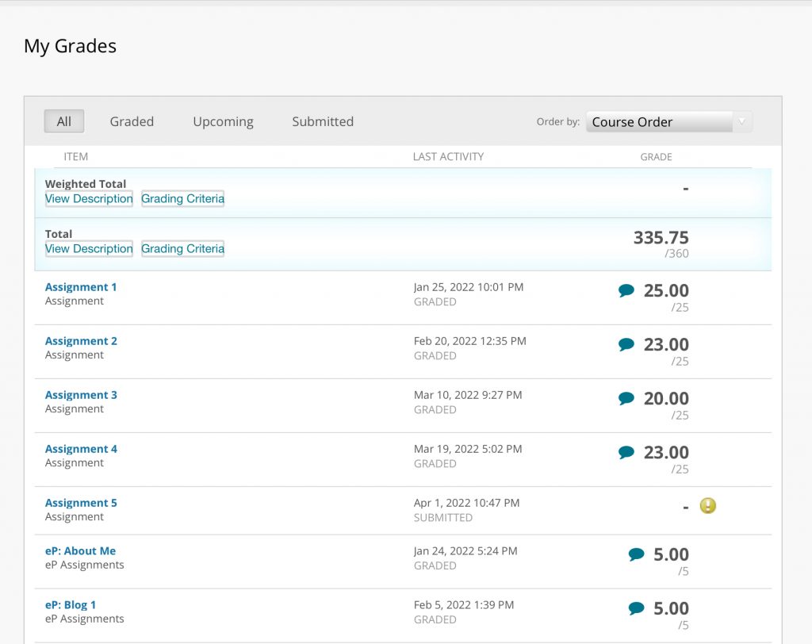Screen dimensions: 812x644
Task: Open Grading Criteria for the Total row
Action: coord(182,249)
